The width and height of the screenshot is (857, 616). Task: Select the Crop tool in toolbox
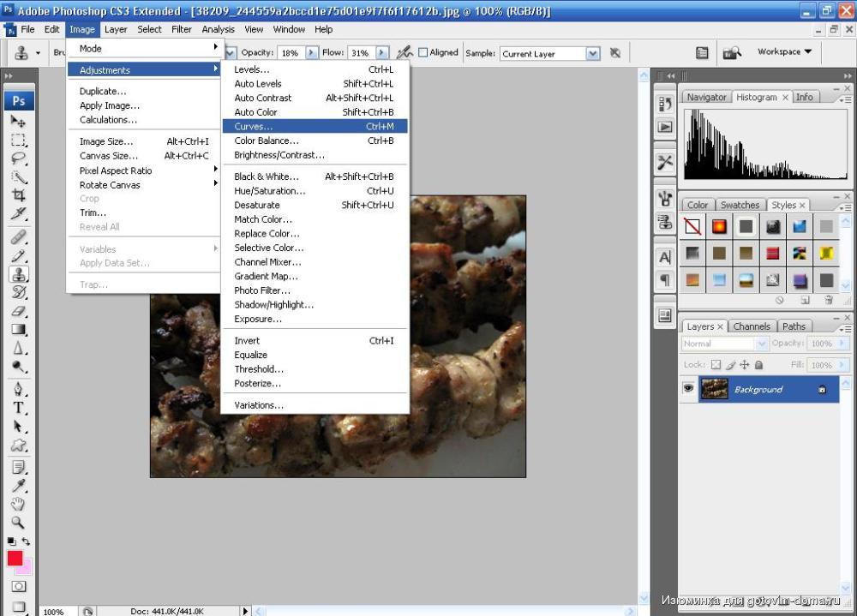(19, 195)
